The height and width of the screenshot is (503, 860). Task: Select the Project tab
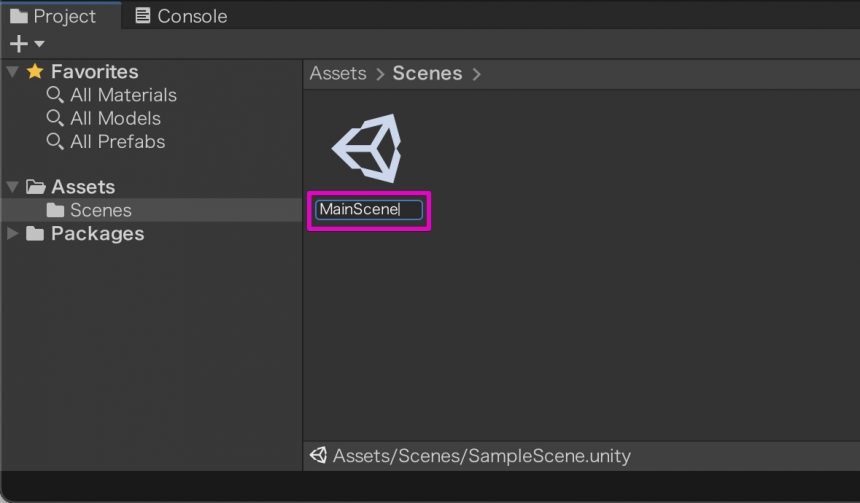pos(53,16)
